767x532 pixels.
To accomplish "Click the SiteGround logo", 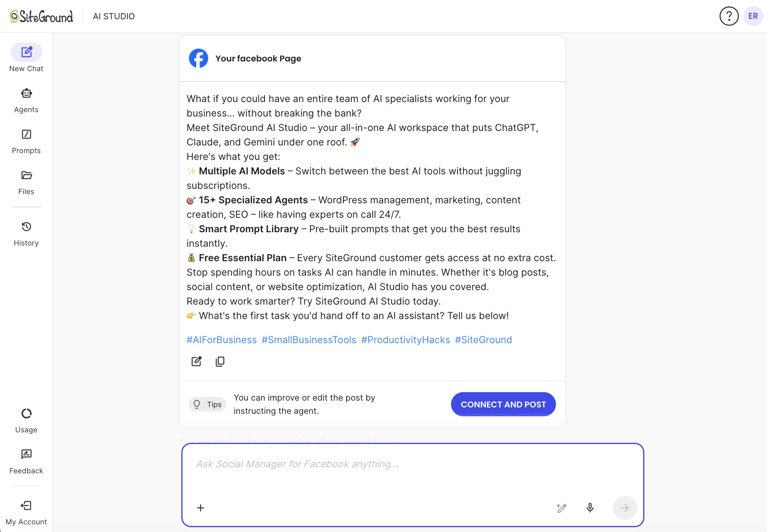I will (40, 16).
